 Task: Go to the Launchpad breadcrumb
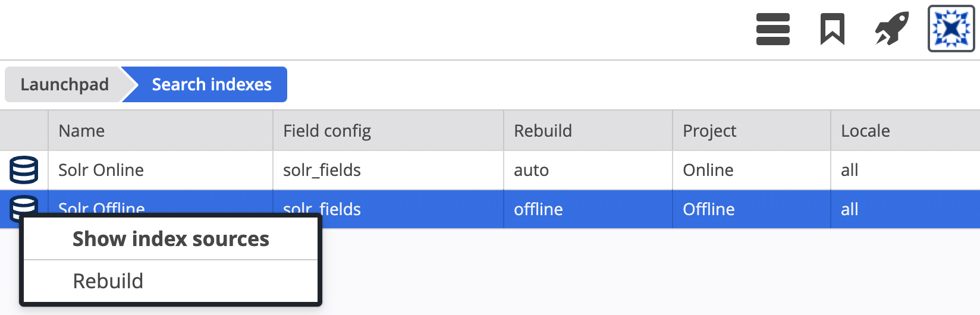tap(64, 84)
